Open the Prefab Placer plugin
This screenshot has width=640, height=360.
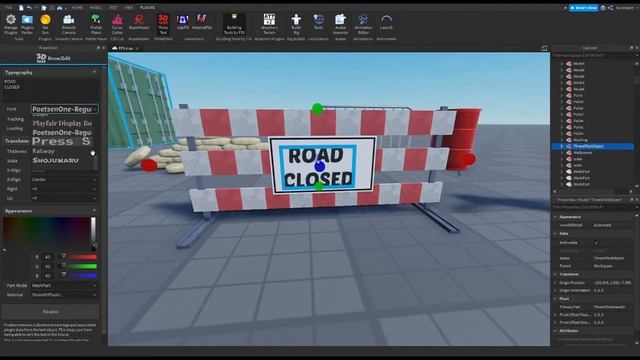click(96, 24)
